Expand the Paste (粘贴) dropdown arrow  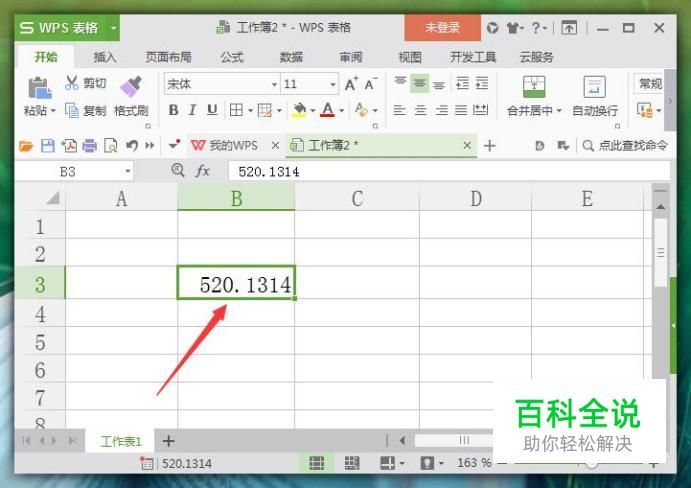(53, 110)
